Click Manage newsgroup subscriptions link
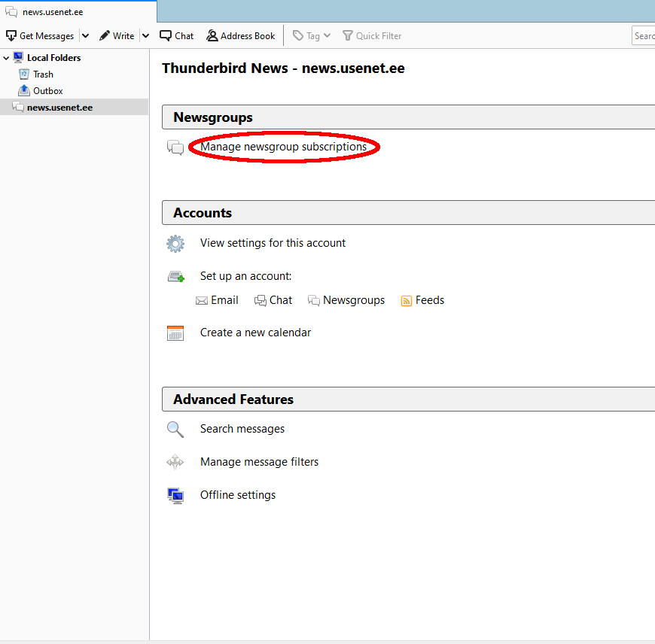 pyautogui.click(x=283, y=147)
